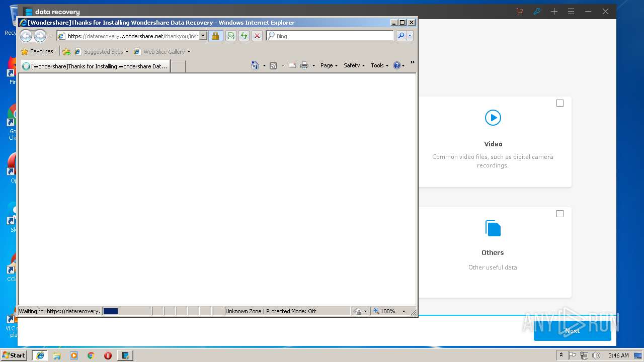Expand the command bar overflow chevron

click(413, 62)
